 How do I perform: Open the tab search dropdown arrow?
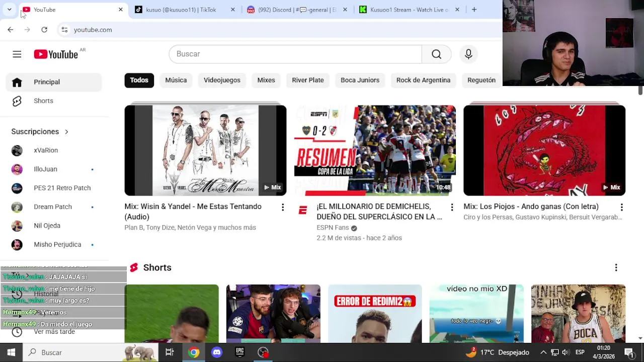pyautogui.click(x=9, y=10)
